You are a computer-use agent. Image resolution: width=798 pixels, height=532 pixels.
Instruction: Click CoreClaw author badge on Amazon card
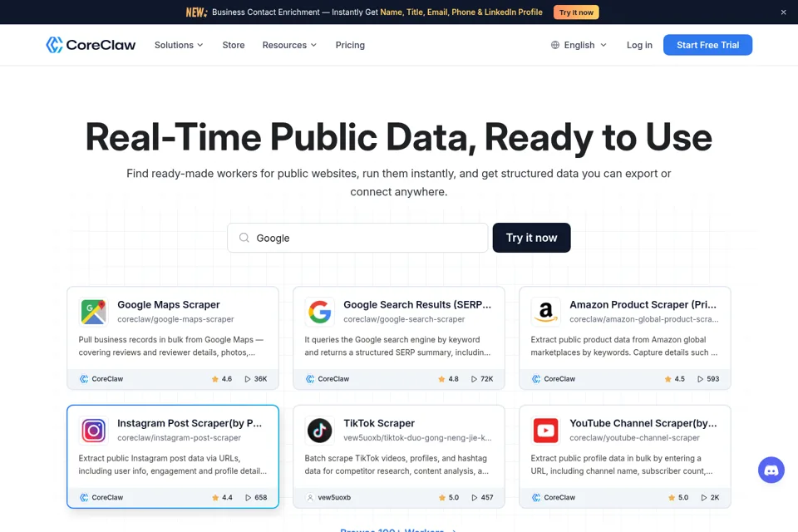point(554,379)
